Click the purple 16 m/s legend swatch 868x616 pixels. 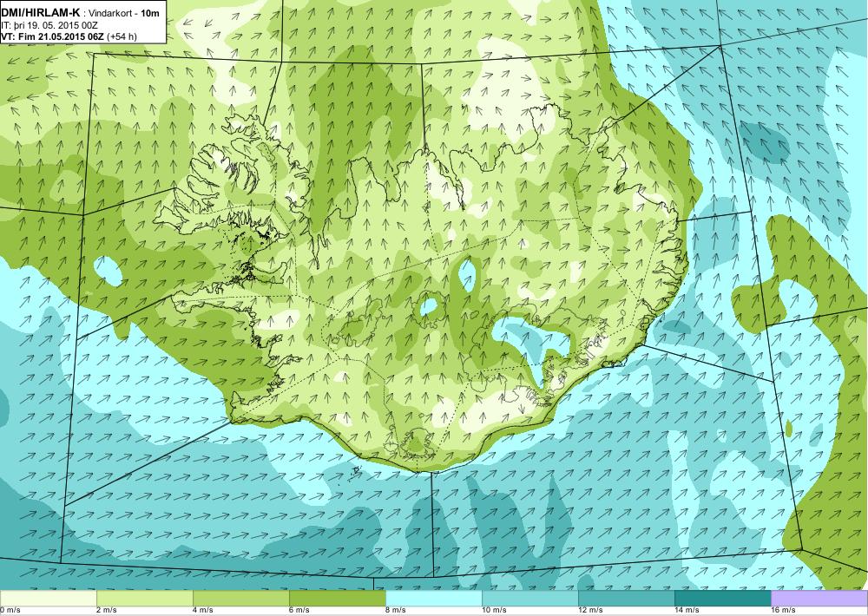coord(819,599)
